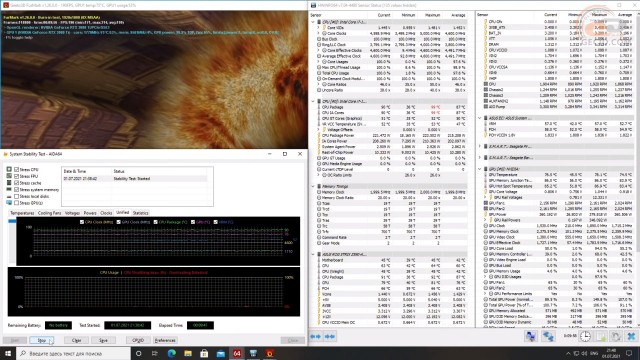Click Stop button in stability test
Viewport: 640px width, 360px height.
[x=42, y=340]
